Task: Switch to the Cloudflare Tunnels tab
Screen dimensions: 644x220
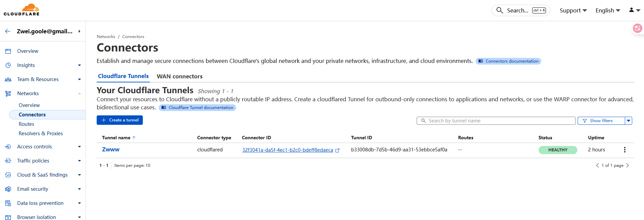Action: pos(123,76)
